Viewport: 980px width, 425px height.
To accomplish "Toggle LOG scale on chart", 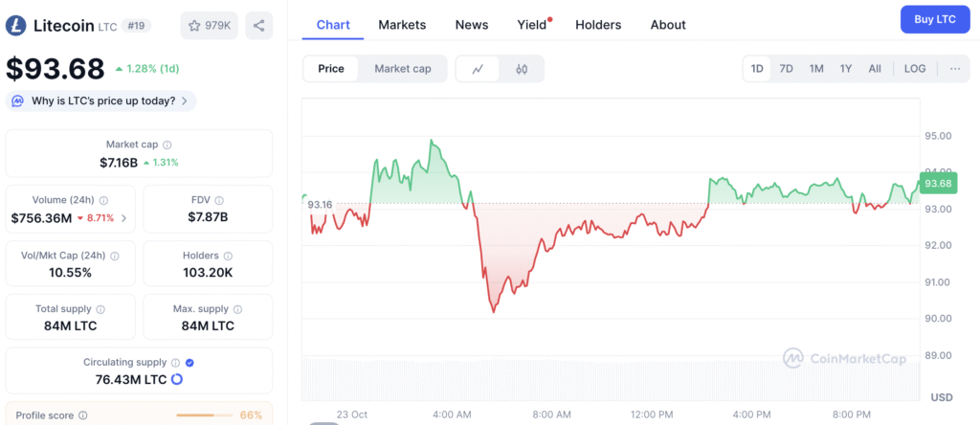I will coord(915,69).
